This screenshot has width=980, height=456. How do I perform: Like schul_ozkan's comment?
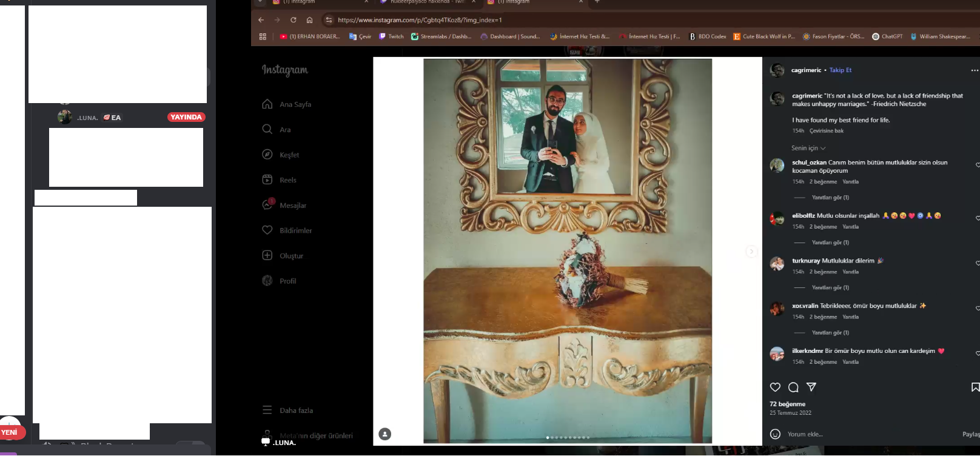click(x=977, y=165)
